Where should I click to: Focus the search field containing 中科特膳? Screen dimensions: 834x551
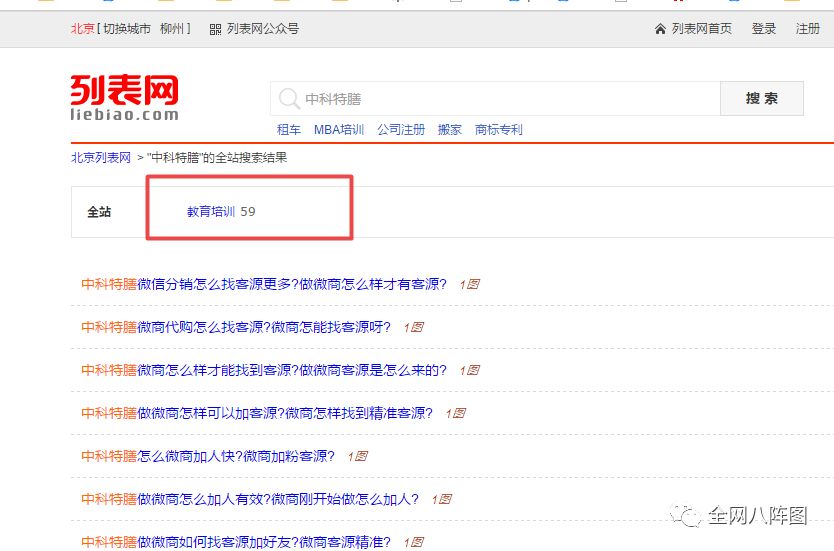tap(495, 98)
